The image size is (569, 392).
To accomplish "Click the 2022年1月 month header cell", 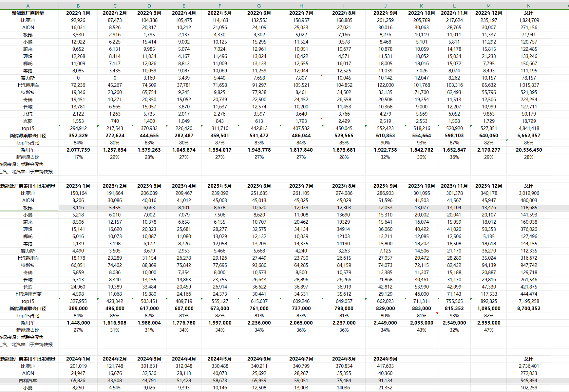I will (78, 13).
